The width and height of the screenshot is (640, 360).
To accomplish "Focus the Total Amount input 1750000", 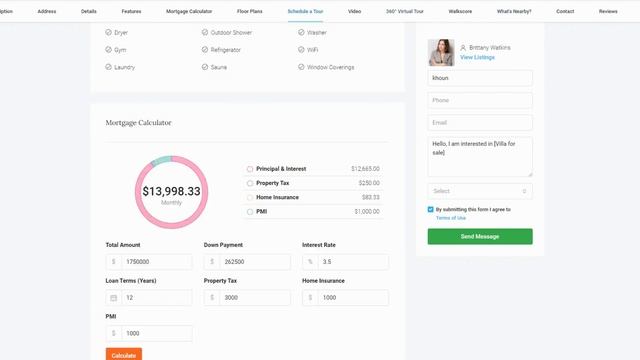I will (x=156, y=262).
